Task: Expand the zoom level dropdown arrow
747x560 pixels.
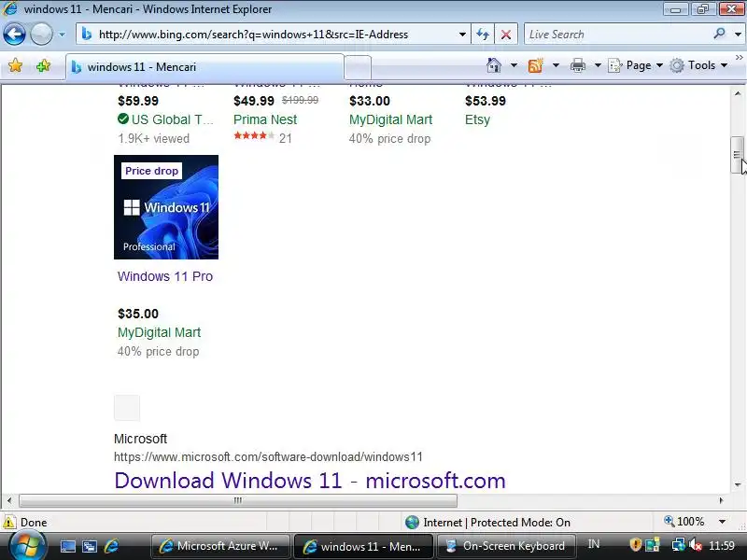Action: click(722, 522)
